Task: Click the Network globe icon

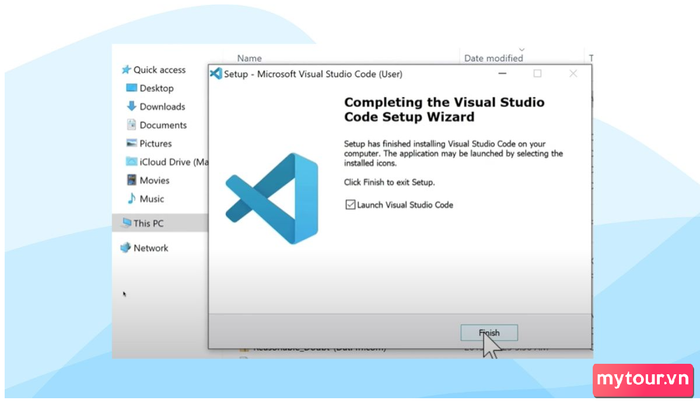Action: (126, 247)
